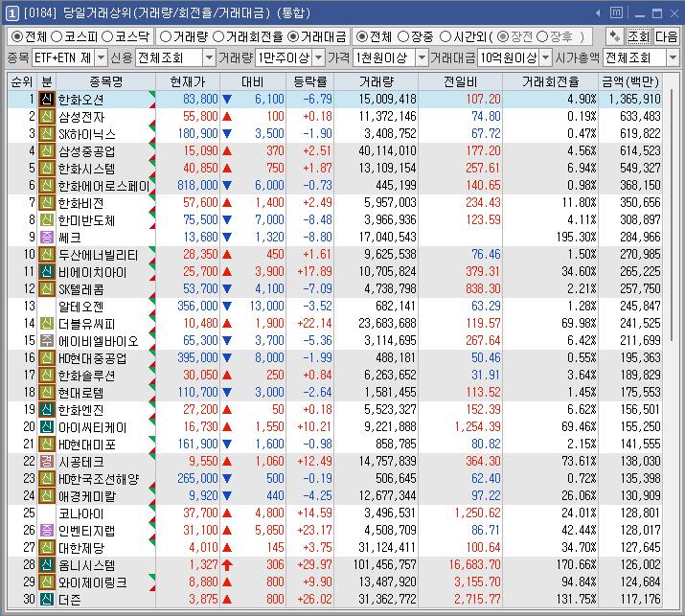
Task: Click the 현재가 column header
Action: click(x=188, y=81)
